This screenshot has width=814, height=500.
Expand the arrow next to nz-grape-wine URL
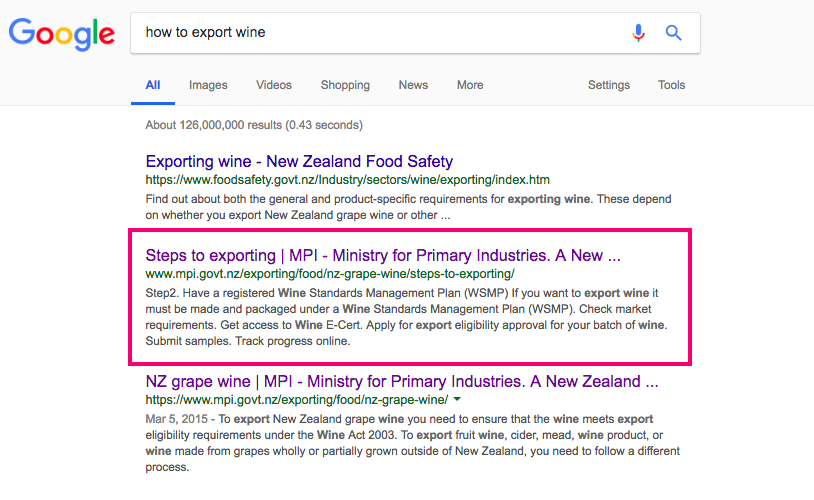(x=457, y=399)
